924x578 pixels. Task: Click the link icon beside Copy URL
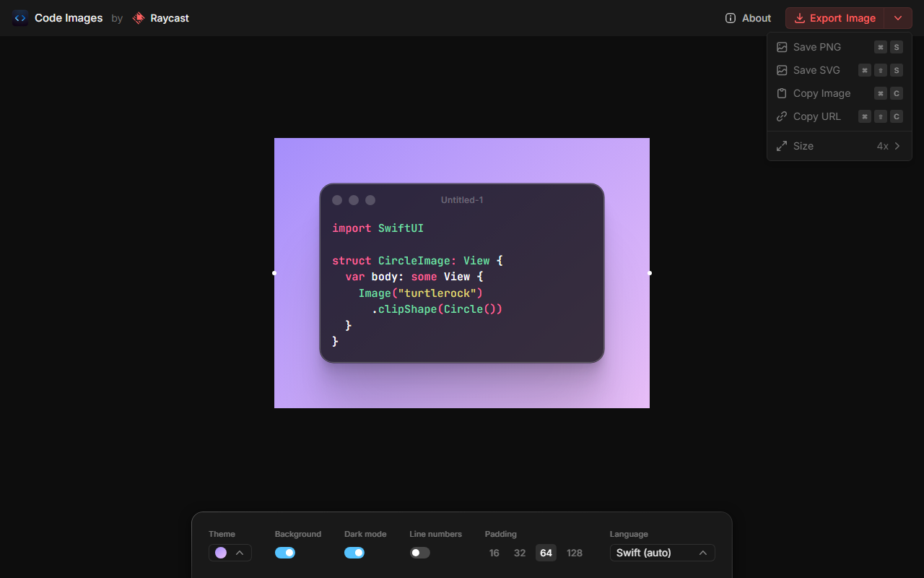click(782, 116)
